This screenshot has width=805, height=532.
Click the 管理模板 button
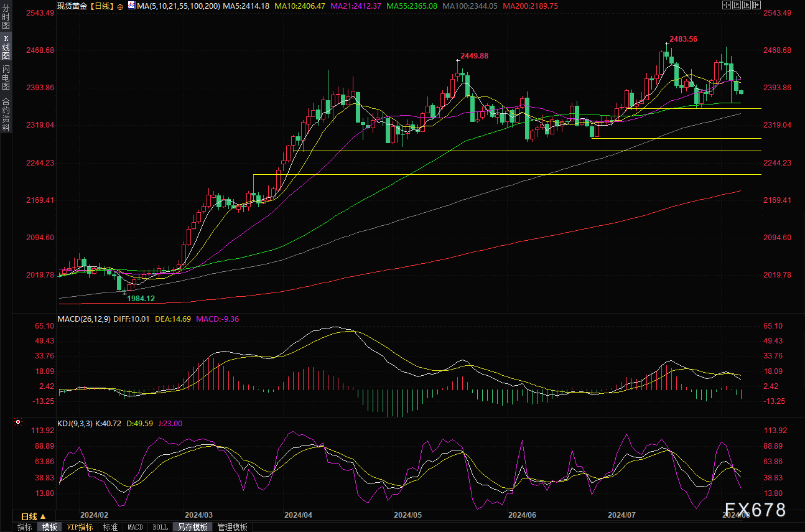click(232, 527)
